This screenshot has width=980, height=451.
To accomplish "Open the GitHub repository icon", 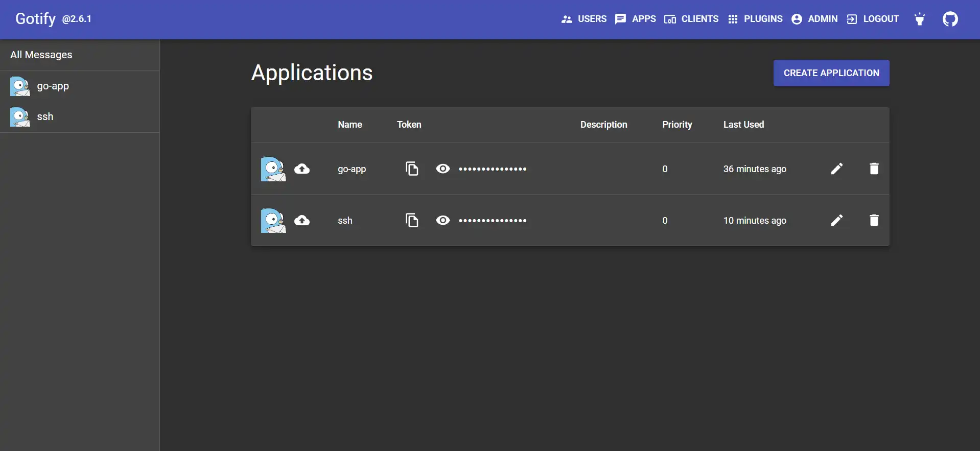I will tap(950, 19).
